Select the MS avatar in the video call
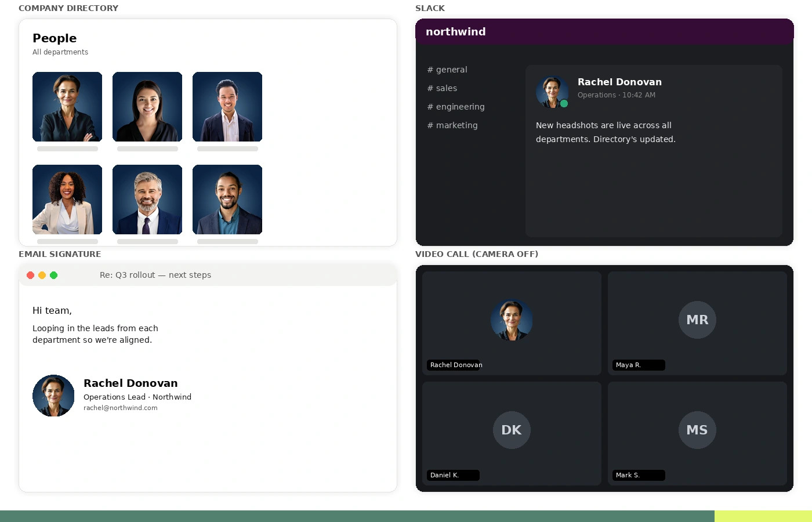The height and width of the screenshot is (522, 812). point(697,430)
